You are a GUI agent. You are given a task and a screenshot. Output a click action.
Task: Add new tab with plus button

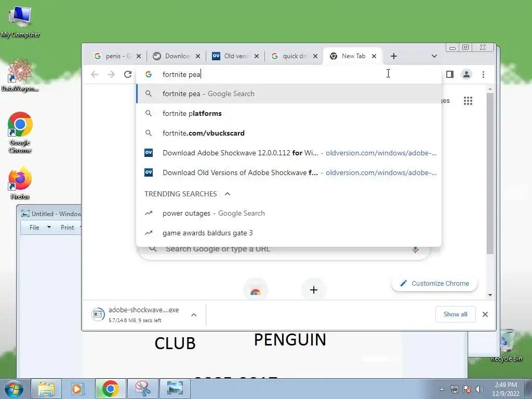point(394,56)
